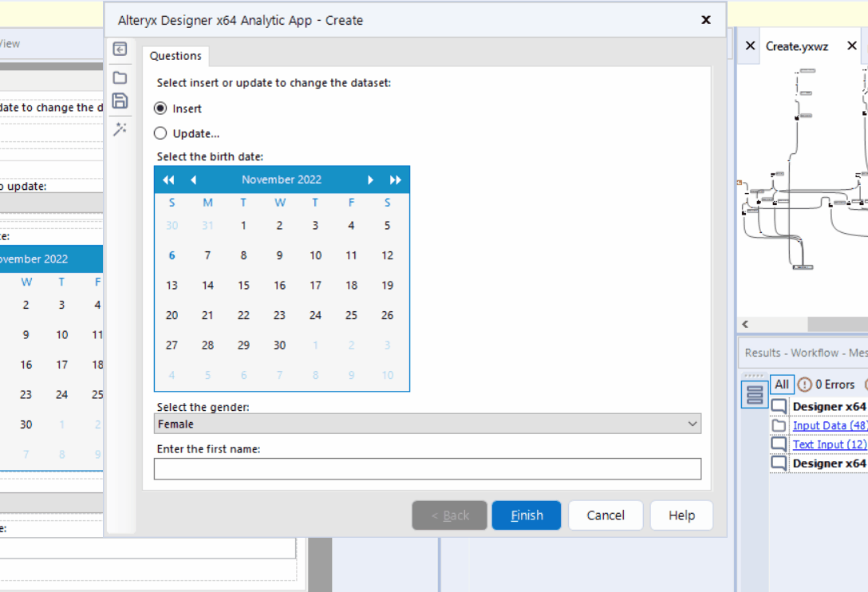
Task: Click the first name text field
Action: (x=428, y=469)
